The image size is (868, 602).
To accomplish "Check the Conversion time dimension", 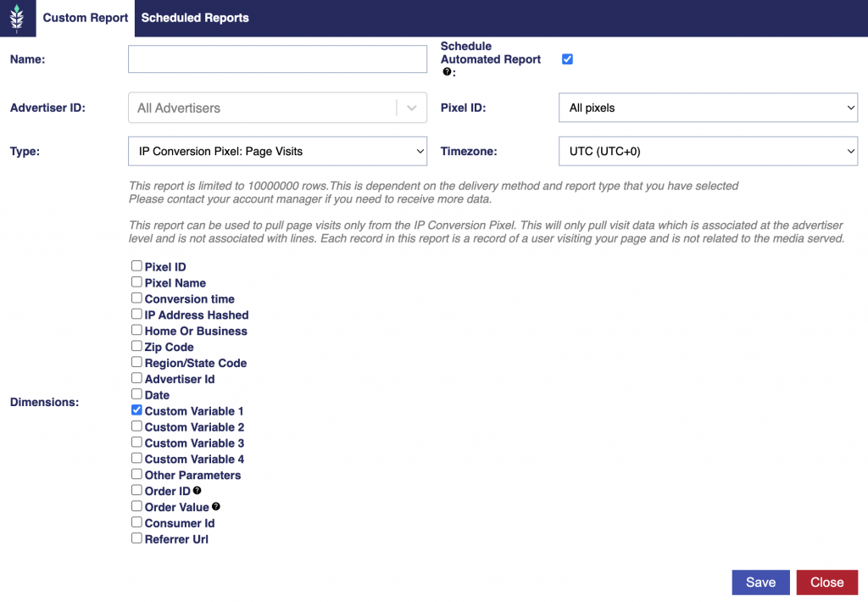I will pos(136,298).
